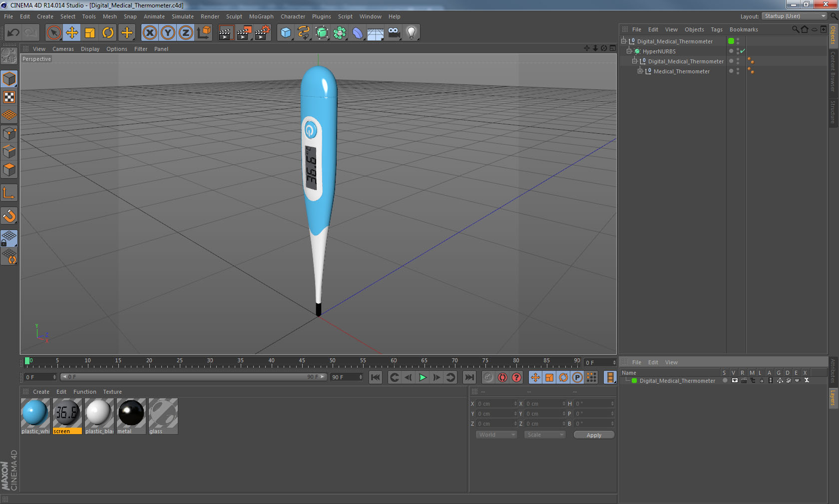Open the Layout dropdown Startup (User)
Screen dimensions: 839x504
tap(795, 16)
